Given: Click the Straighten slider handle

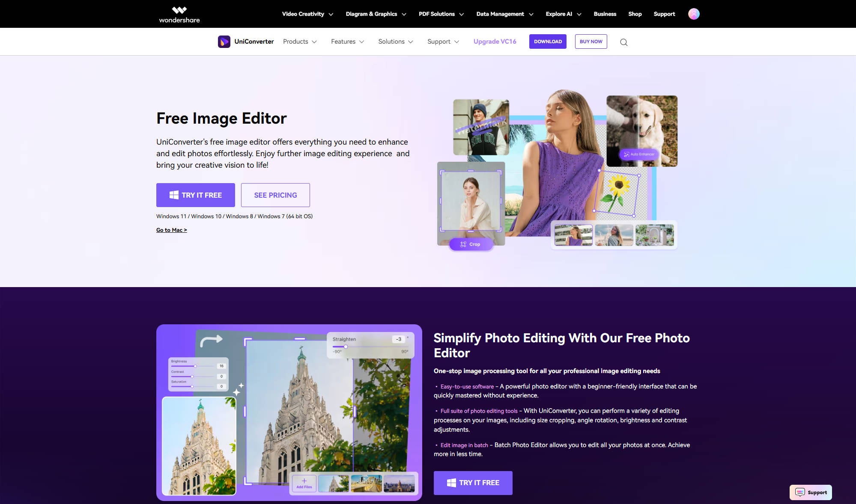Looking at the screenshot, I should (x=346, y=347).
